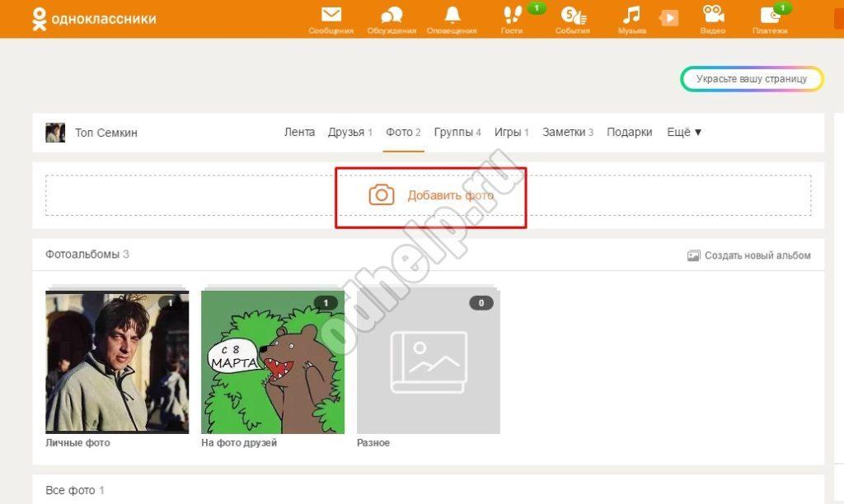Click the Одноклассники logo
Image resolution: width=844 pixels, height=504 pixels.
click(93, 18)
